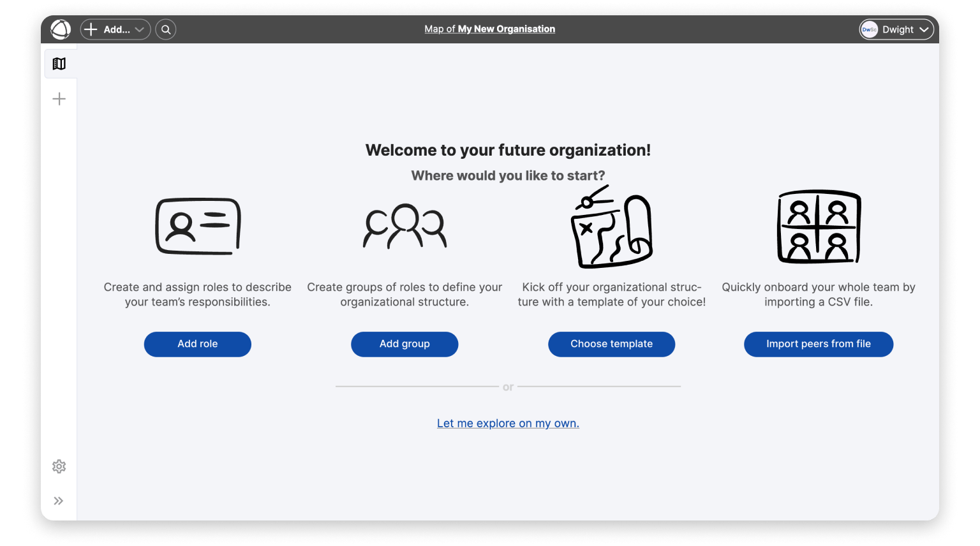Click the team grid import illustration
980x546 pixels.
click(x=819, y=226)
